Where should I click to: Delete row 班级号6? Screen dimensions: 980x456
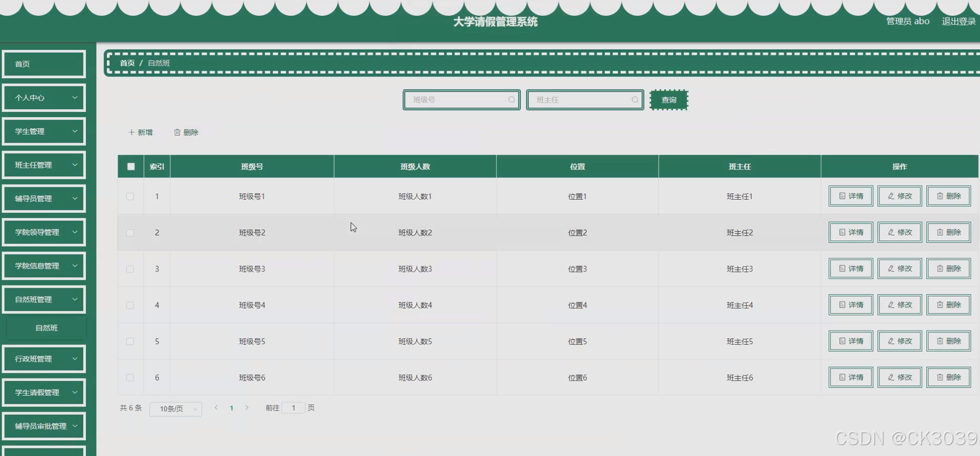coord(949,377)
